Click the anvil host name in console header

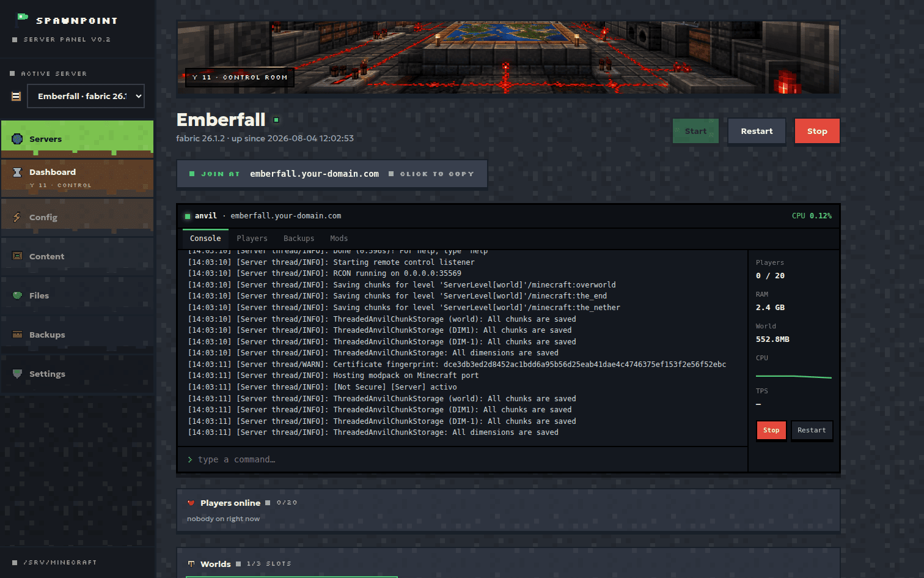[206, 216]
